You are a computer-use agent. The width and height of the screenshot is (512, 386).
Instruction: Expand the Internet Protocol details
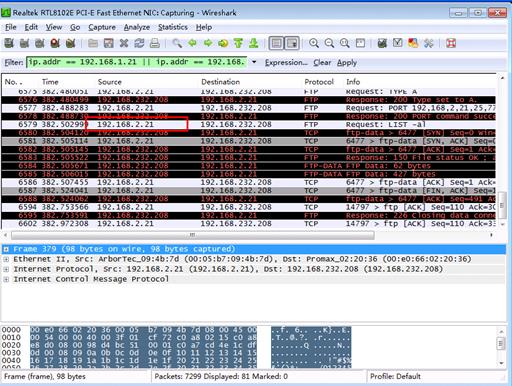[6, 269]
